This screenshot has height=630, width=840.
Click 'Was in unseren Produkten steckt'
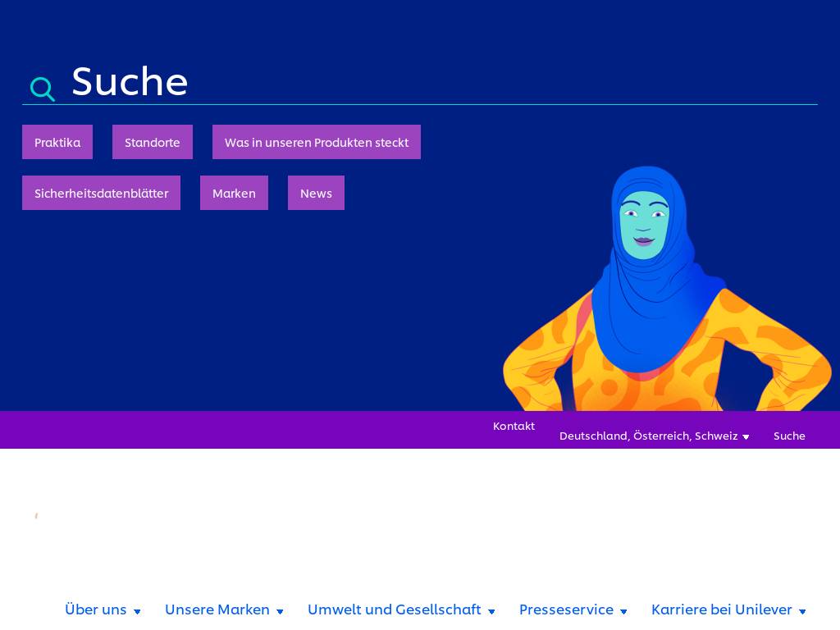coord(317,142)
